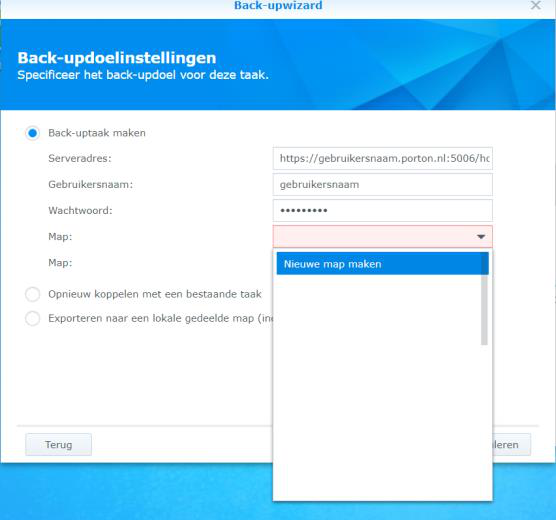
Task: Click the Gebruikersnaam: label text
Action: tap(90, 184)
